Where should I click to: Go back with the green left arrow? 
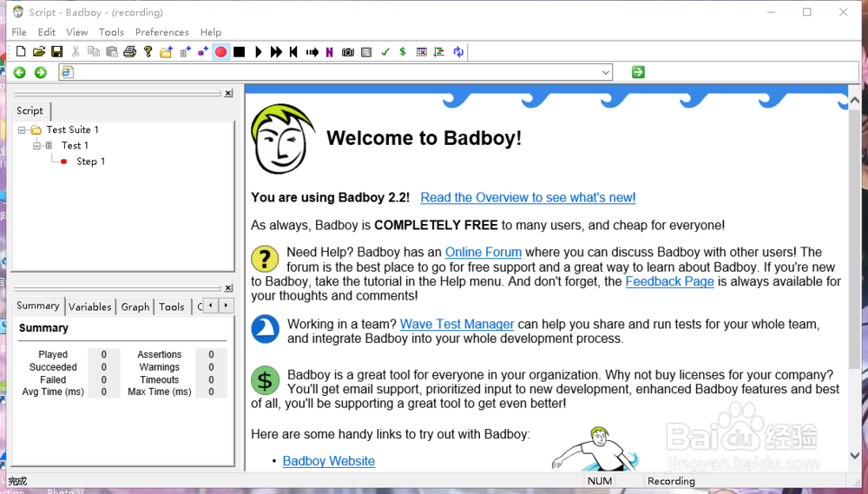click(19, 72)
